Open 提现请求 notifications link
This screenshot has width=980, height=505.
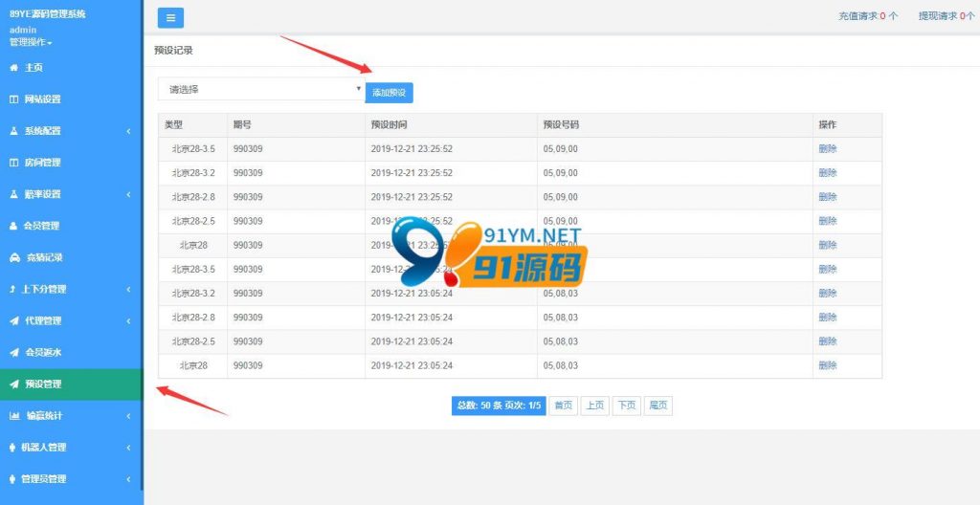946,16
